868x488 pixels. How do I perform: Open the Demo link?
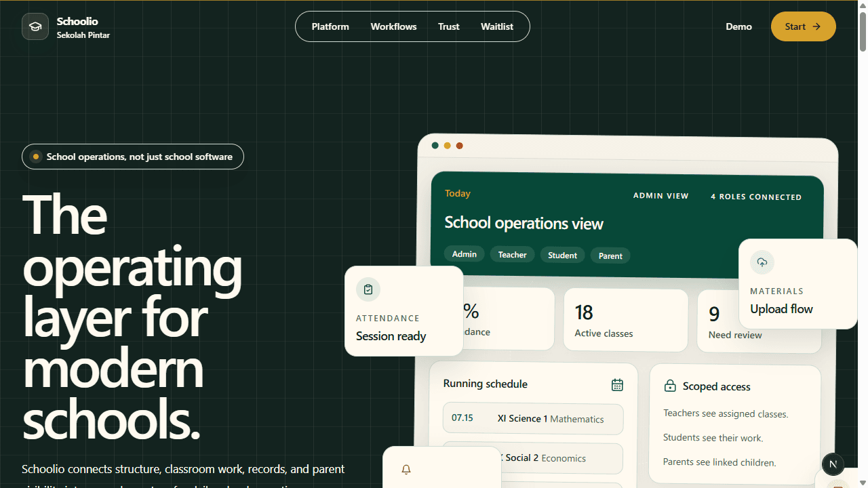[x=738, y=26]
